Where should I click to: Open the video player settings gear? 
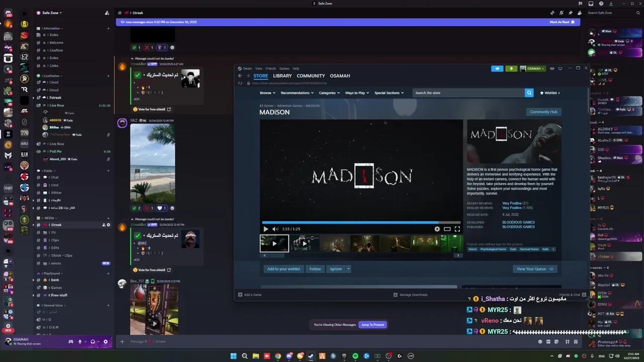coord(437,229)
